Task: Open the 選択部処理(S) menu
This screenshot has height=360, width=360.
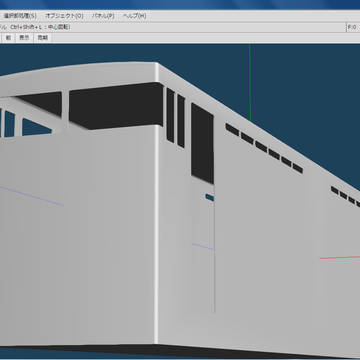Action: point(19,16)
